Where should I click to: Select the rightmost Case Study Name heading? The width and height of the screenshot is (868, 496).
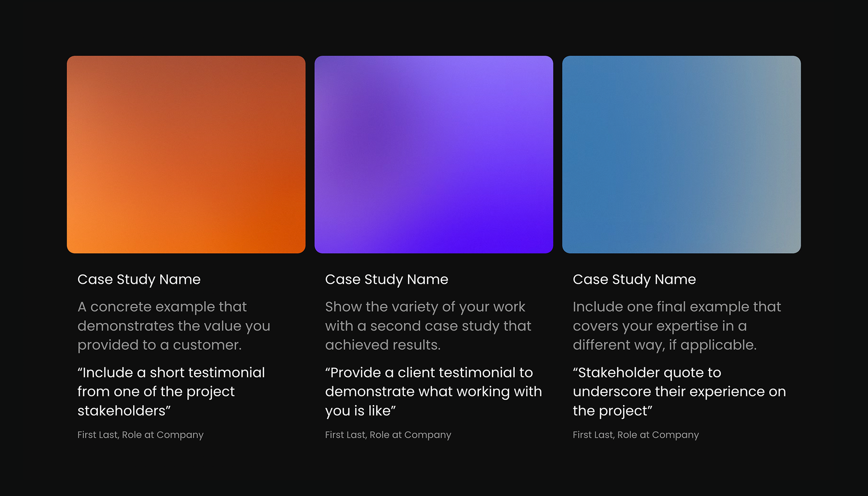point(634,279)
